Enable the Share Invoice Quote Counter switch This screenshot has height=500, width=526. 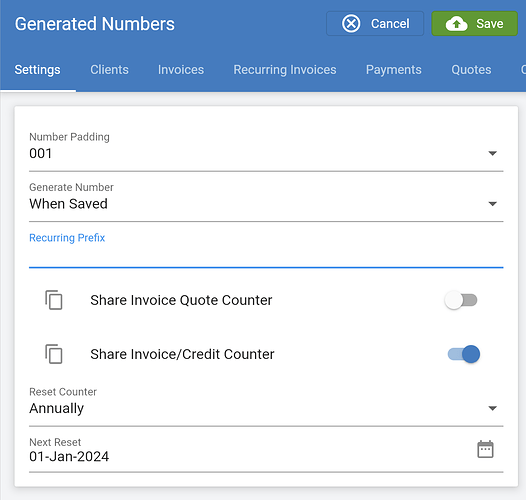tap(461, 300)
